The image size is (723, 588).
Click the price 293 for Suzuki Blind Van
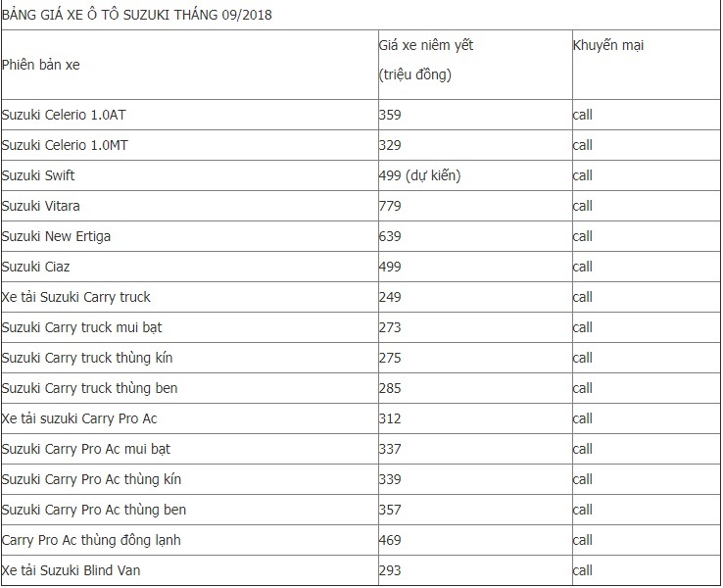390,570
